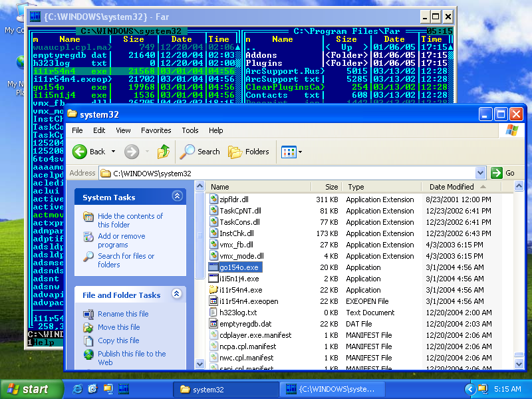The width and height of the screenshot is (532, 399).
Task: Open the Tools menu in Explorer
Action: pos(190,130)
